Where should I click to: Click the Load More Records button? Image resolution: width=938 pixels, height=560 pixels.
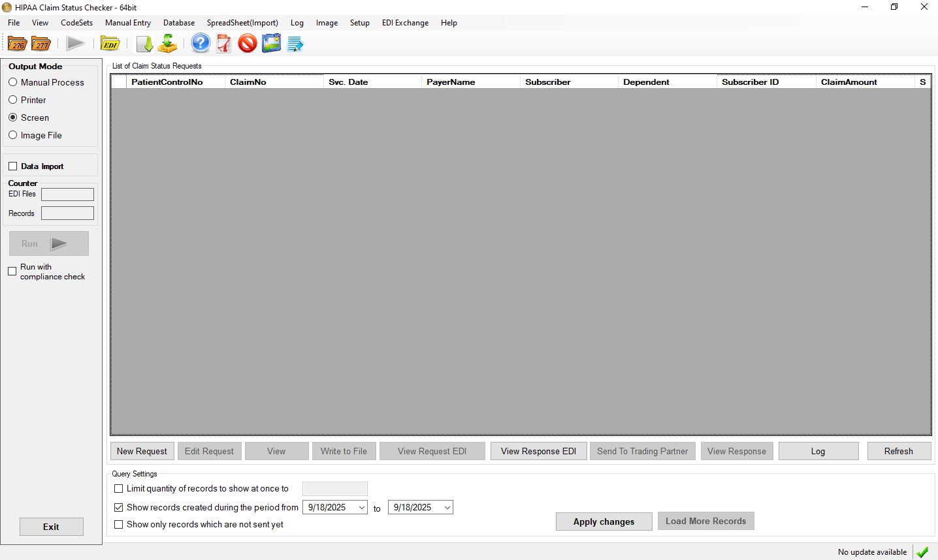706,521
